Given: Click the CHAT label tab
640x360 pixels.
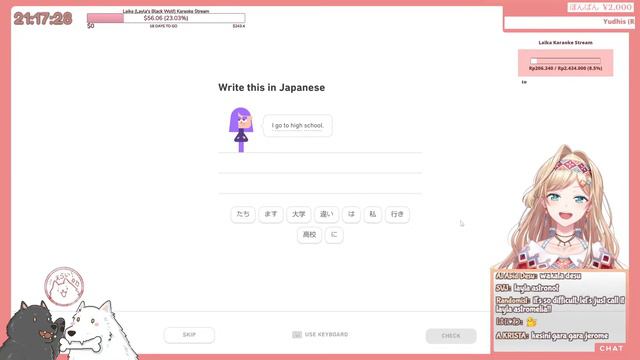Looking at the screenshot, I should point(611,348).
